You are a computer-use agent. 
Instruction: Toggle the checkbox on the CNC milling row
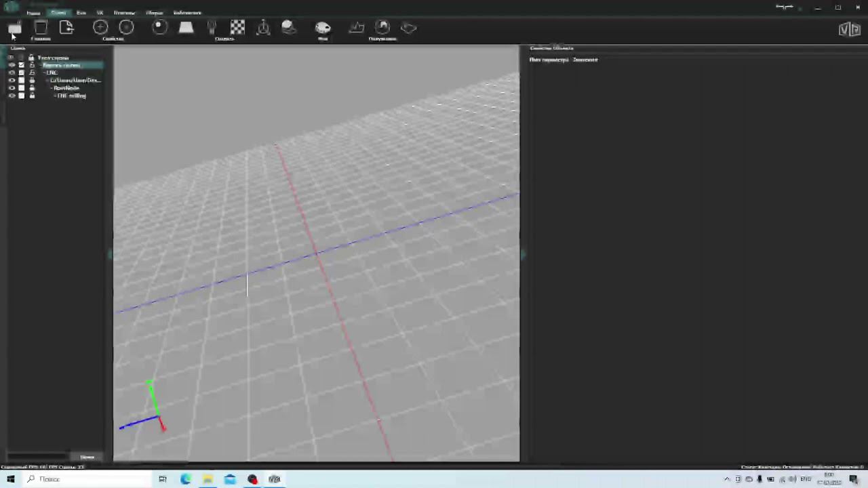point(22,96)
